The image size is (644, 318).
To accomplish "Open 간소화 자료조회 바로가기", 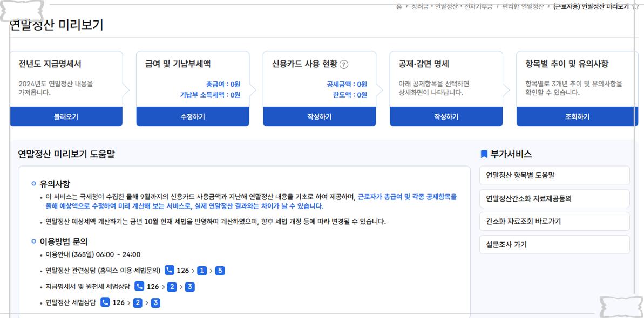I will (x=554, y=221).
